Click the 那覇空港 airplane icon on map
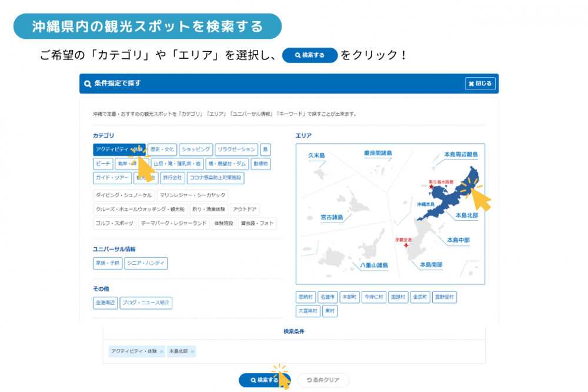 tap(406, 245)
